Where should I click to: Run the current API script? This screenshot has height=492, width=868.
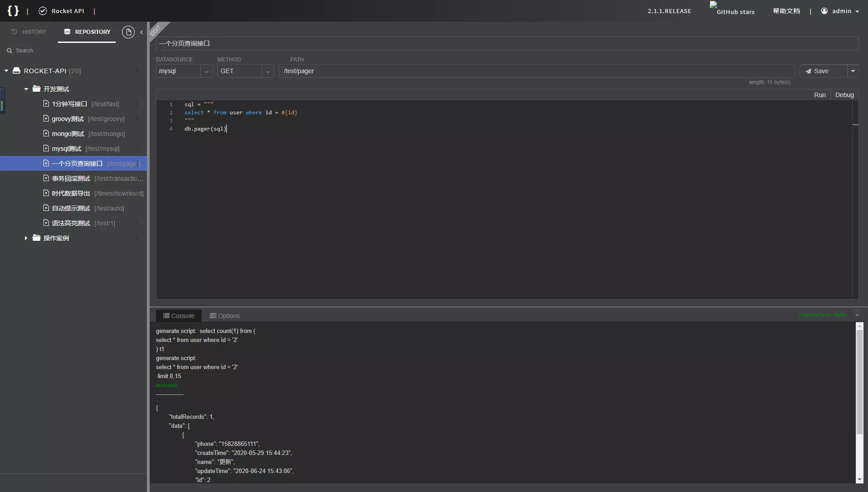820,95
